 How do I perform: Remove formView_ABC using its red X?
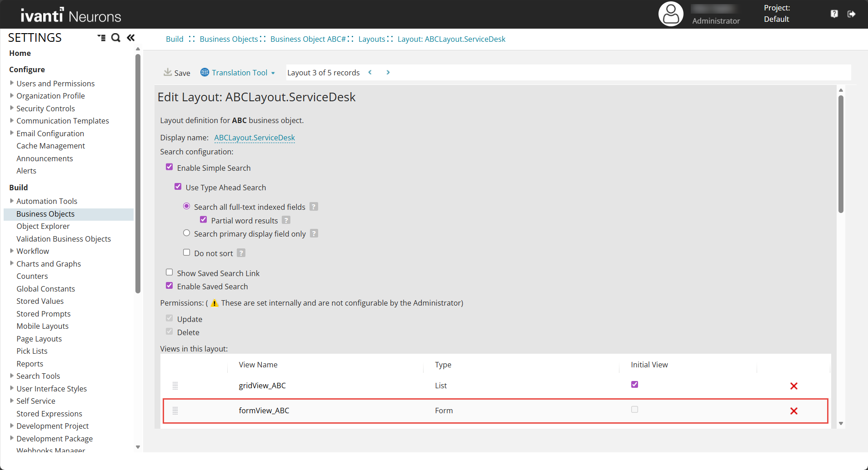[x=793, y=411]
